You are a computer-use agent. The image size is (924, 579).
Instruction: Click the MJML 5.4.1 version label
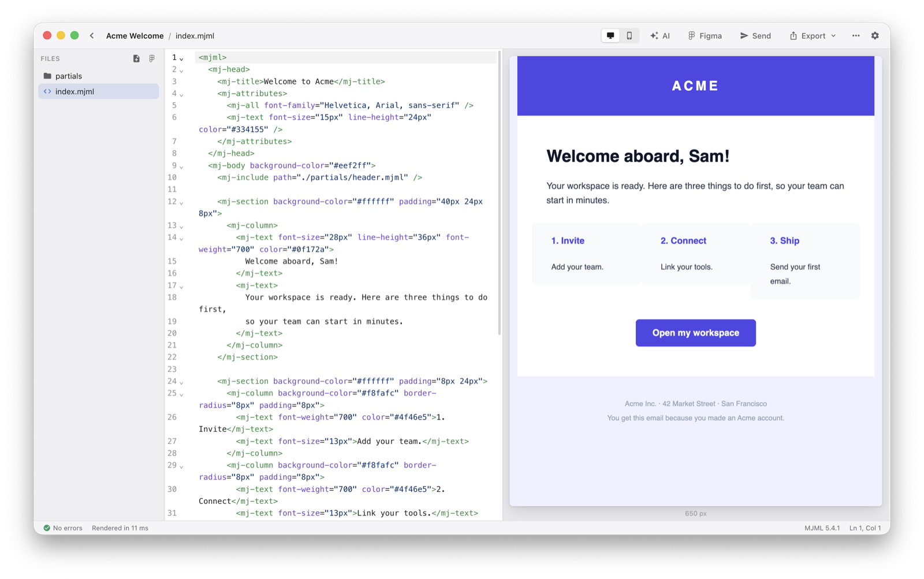click(822, 528)
